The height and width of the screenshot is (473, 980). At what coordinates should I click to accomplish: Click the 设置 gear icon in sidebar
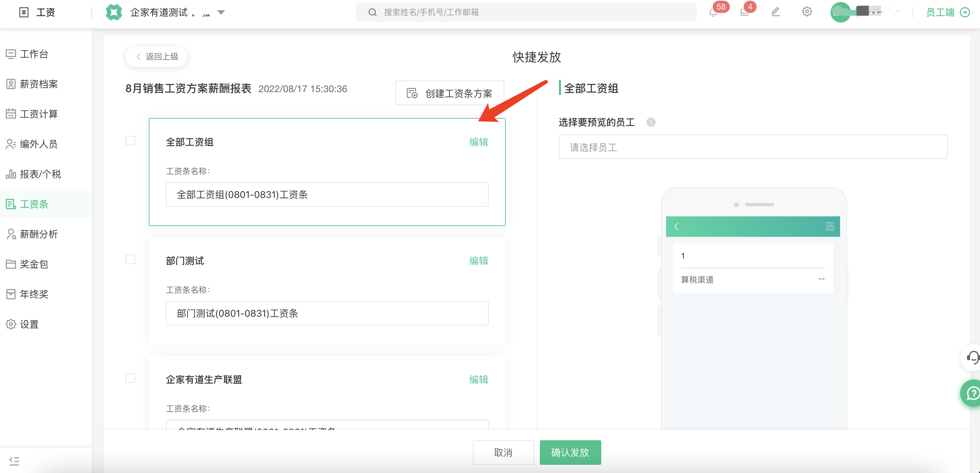coord(11,324)
